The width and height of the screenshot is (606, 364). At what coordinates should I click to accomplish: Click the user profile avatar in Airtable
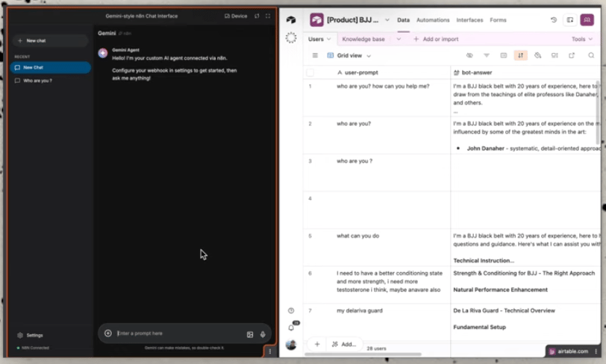click(291, 345)
